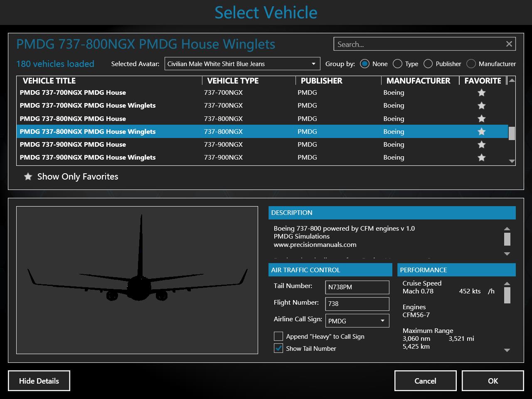The image size is (532, 399).
Task: Enable Show Only Favorites
Action: (x=71, y=177)
